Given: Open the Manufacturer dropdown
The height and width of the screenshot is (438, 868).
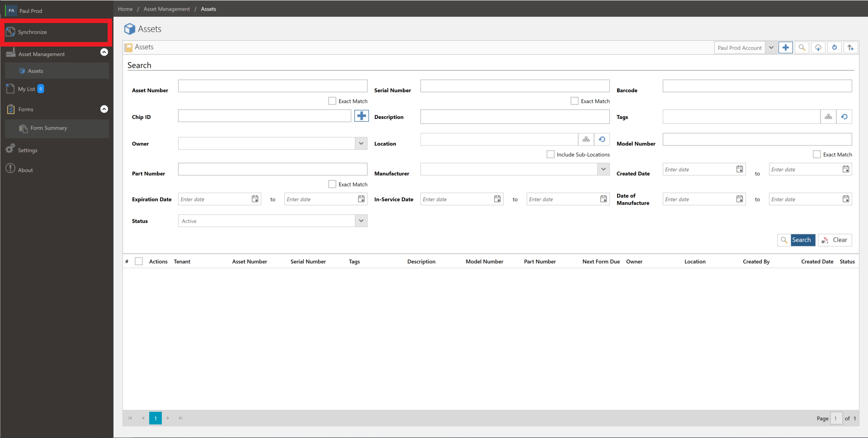Looking at the screenshot, I should point(604,169).
